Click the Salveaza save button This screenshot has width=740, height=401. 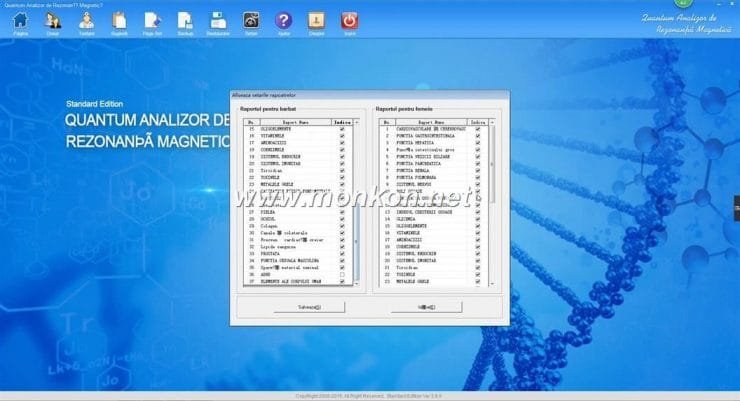pyautogui.click(x=309, y=307)
